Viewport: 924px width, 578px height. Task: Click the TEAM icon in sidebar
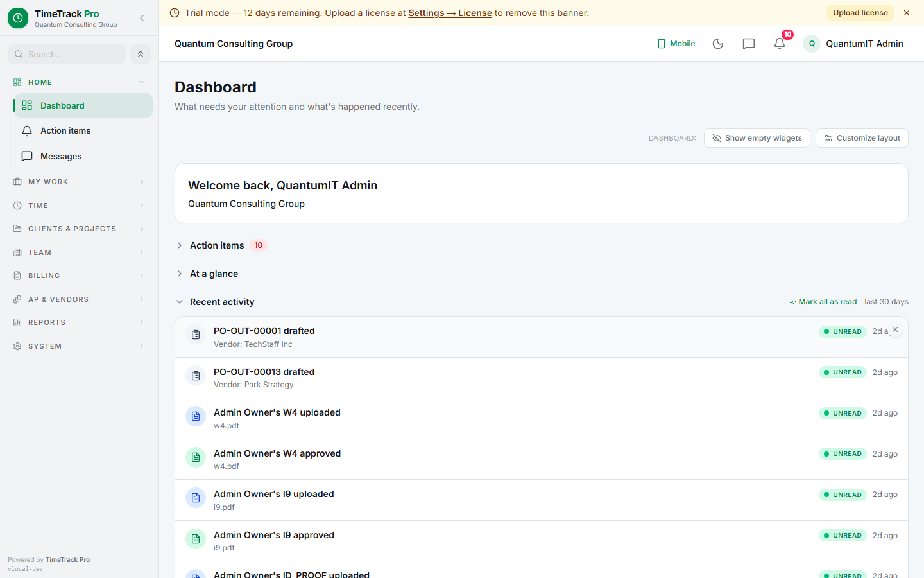pos(17,252)
